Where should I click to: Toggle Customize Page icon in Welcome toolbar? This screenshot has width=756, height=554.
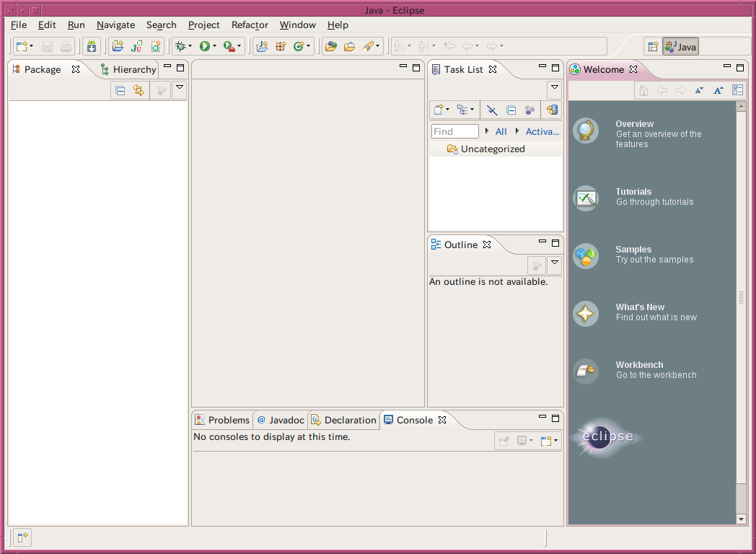[738, 90]
